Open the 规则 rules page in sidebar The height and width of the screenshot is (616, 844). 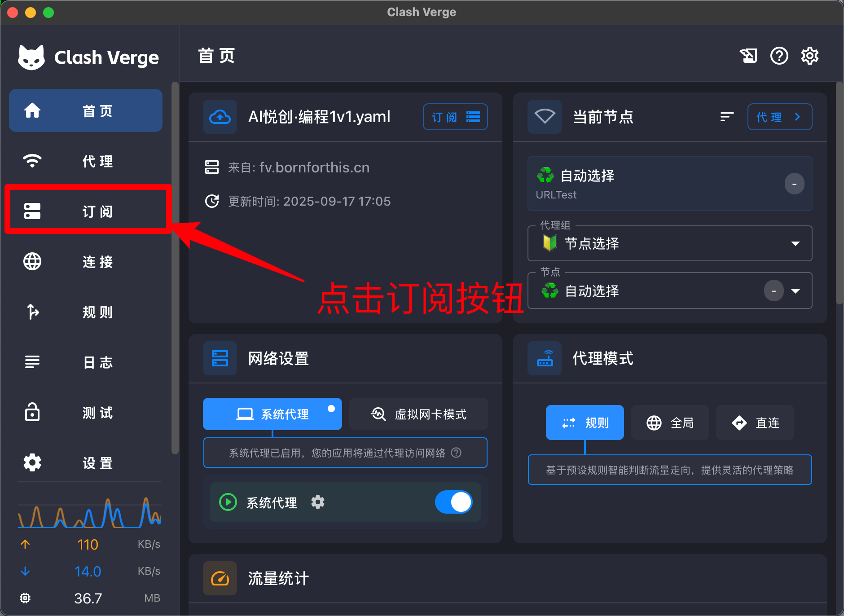86,312
